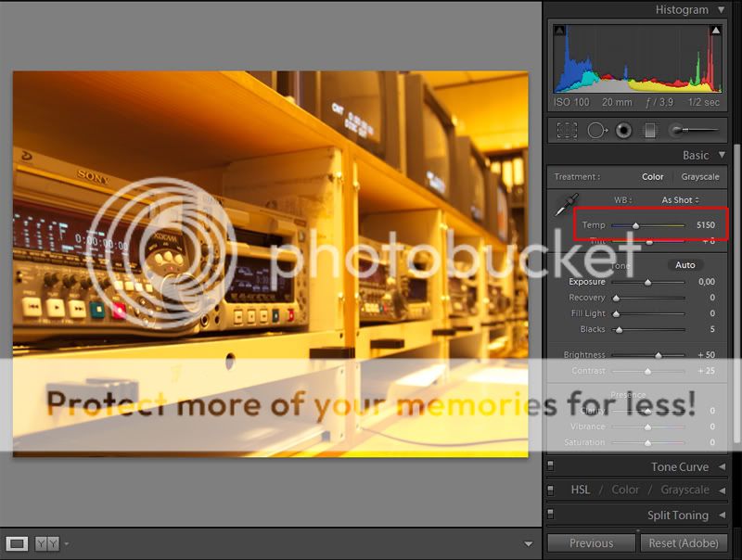This screenshot has height=560, width=742.
Task: Click the ISO 100 readout text
Action: (571, 102)
